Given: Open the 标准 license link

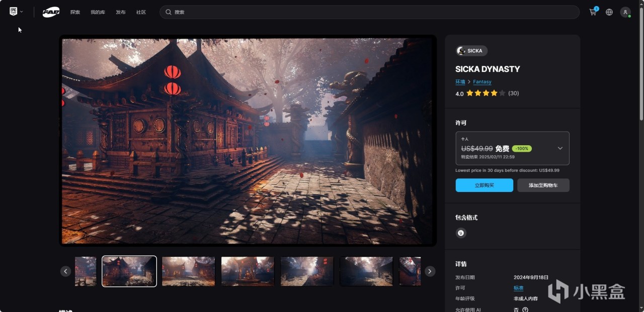Looking at the screenshot, I should tap(518, 288).
